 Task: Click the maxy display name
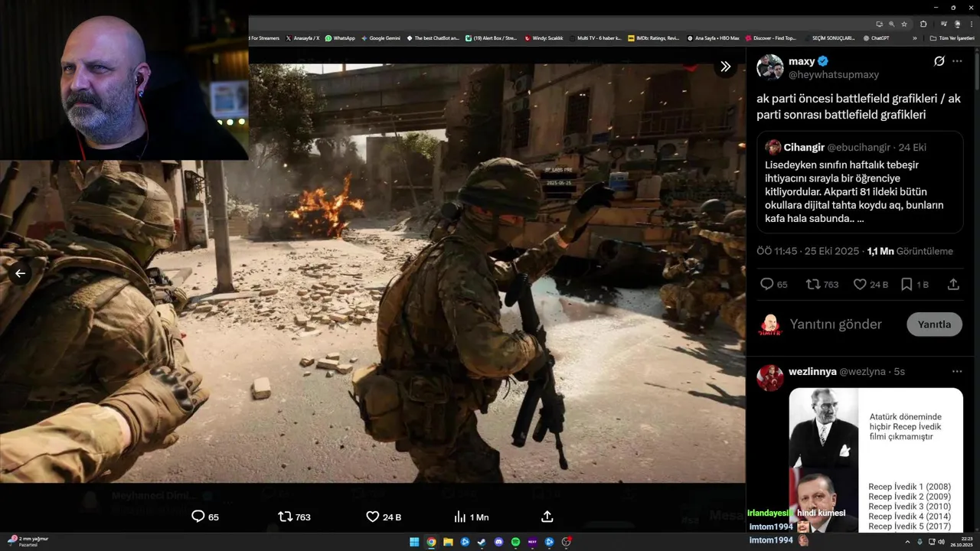click(802, 61)
